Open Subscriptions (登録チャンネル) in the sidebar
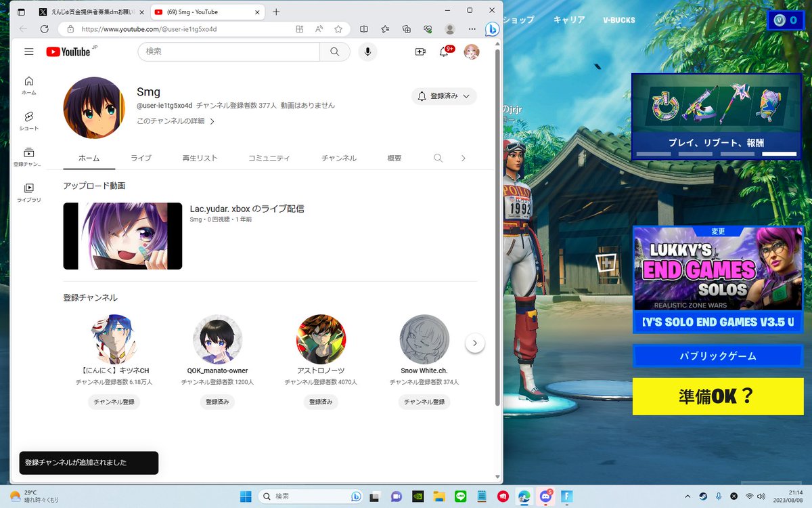Screen dimensions: 812x508 (x=28, y=157)
